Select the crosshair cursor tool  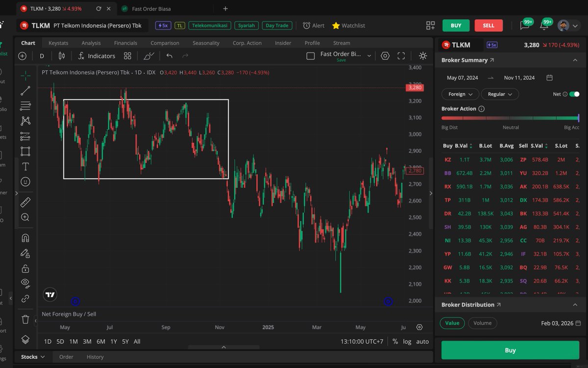click(x=25, y=75)
